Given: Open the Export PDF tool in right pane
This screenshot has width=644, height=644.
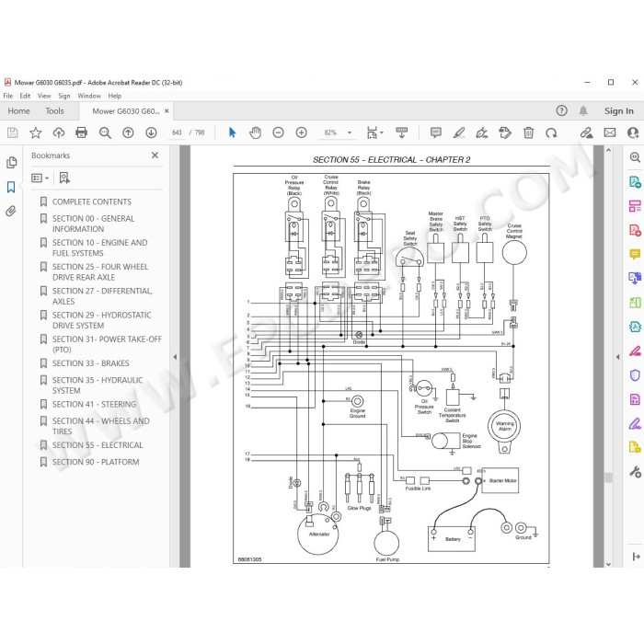Looking at the screenshot, I should [635, 181].
